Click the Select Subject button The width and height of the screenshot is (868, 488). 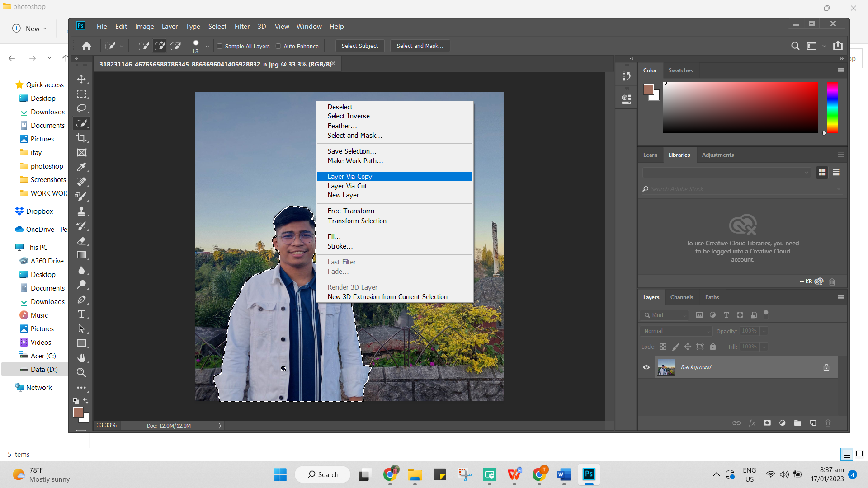[359, 45]
